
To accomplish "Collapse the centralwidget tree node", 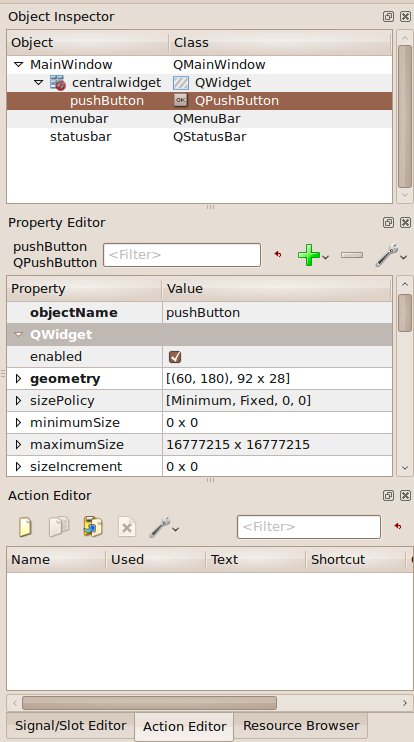I will tap(39, 83).
